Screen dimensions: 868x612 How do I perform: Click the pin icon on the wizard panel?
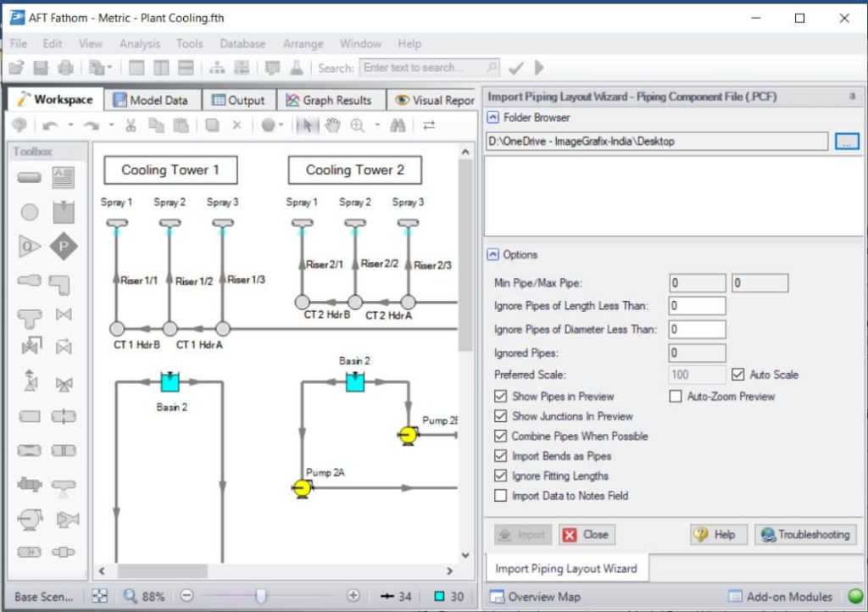tap(852, 97)
